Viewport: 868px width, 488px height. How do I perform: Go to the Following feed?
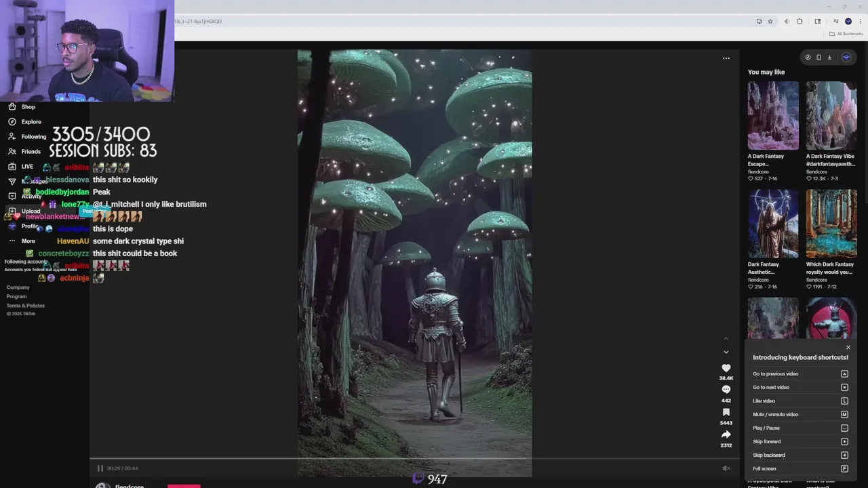click(x=26, y=136)
